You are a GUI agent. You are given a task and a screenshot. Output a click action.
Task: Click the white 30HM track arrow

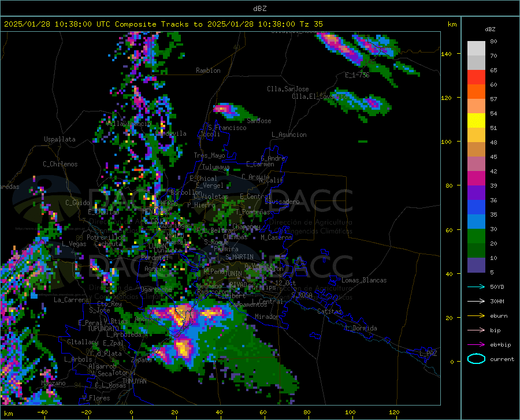(x=476, y=301)
